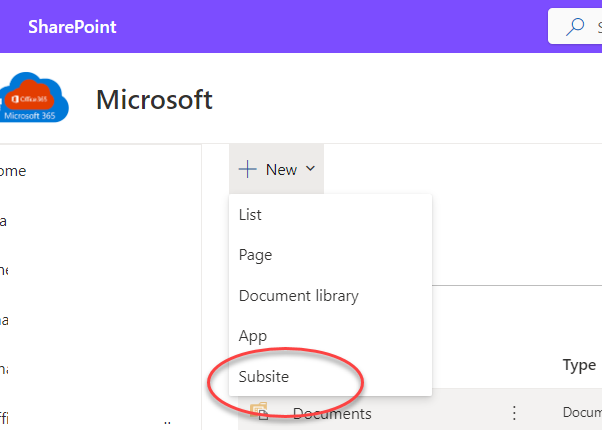602x430 pixels.
Task: Click the plus icon beside New
Action: pos(248,169)
